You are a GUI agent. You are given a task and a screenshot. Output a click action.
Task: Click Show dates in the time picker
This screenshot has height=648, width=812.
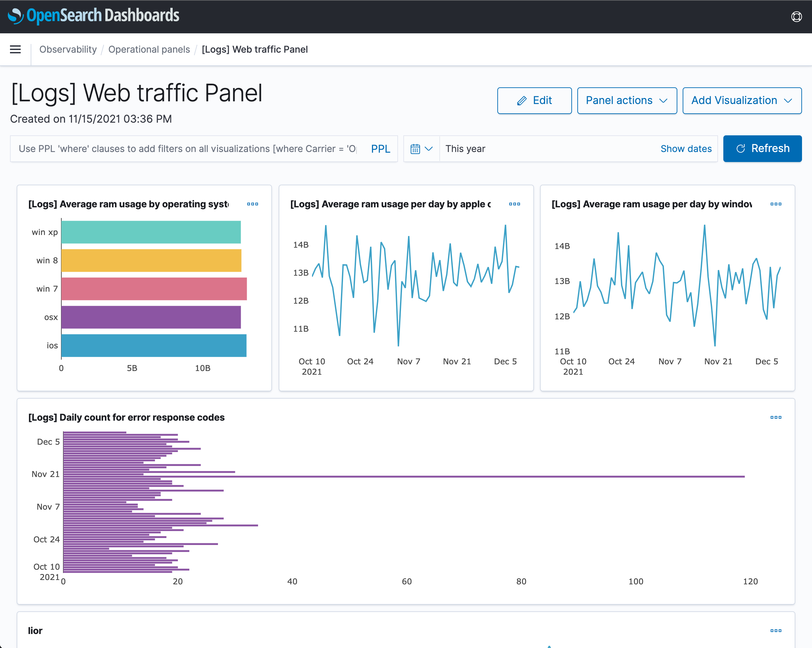point(686,148)
